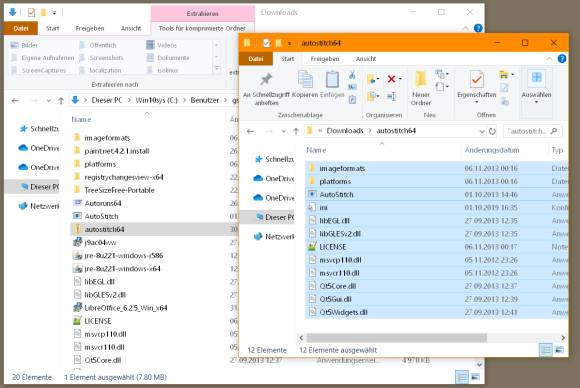Select Schnellzugriff in autostitch64 sidebar

coord(274,159)
